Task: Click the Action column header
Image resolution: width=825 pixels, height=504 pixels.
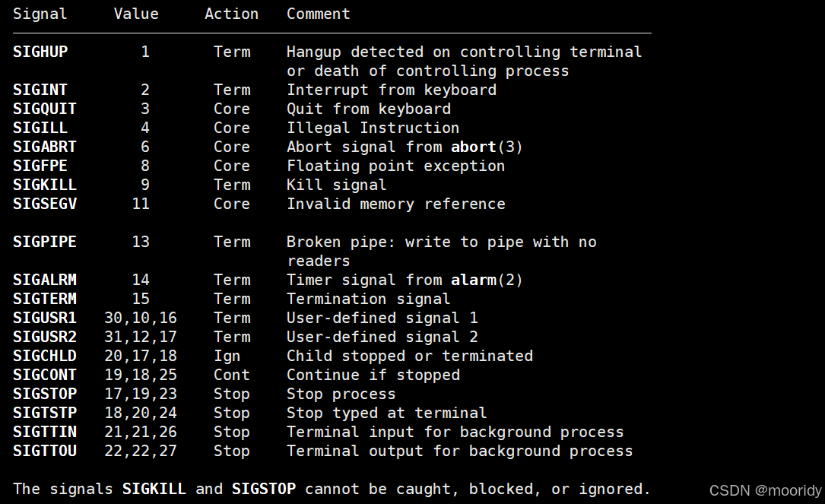Action: [x=231, y=14]
